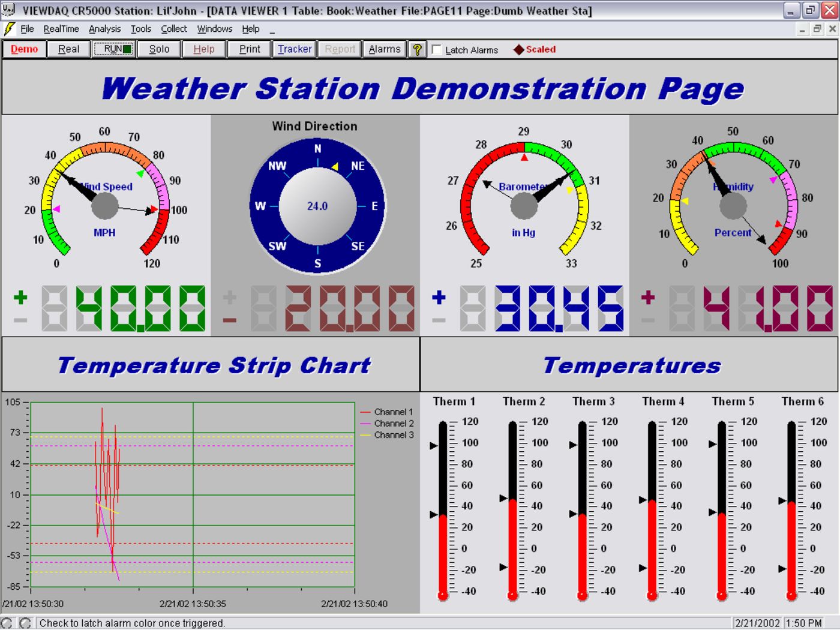The image size is (840, 630).
Task: Toggle the RUN button
Action: point(113,49)
